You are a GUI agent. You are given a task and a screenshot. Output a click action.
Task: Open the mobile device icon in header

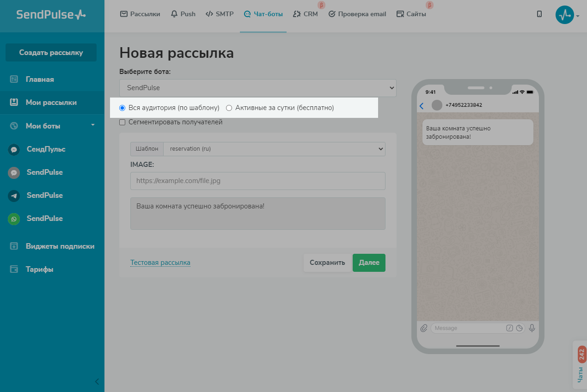[x=539, y=14]
